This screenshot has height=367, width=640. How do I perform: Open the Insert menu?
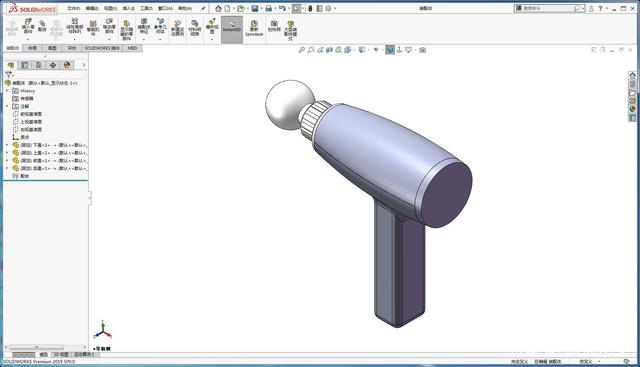pos(129,8)
